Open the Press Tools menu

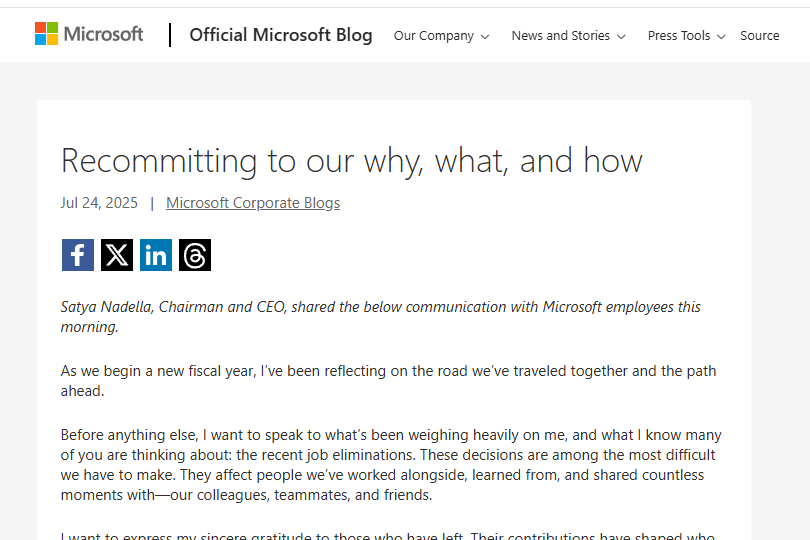coord(678,36)
